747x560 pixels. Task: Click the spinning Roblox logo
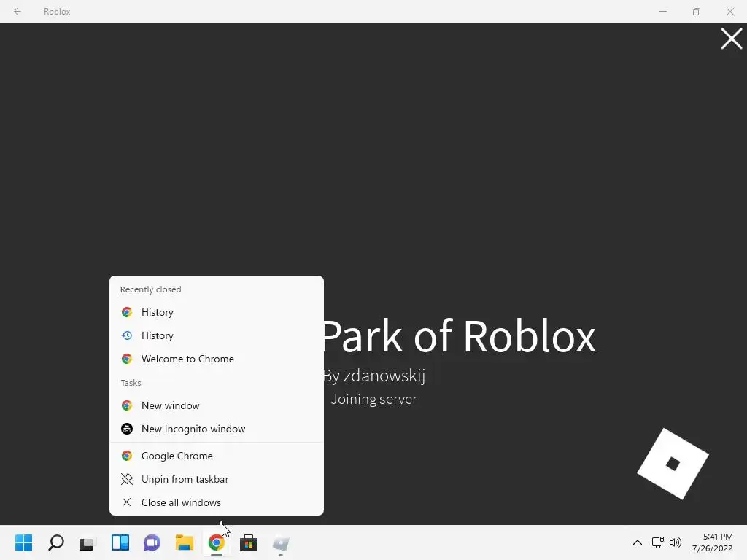click(673, 464)
